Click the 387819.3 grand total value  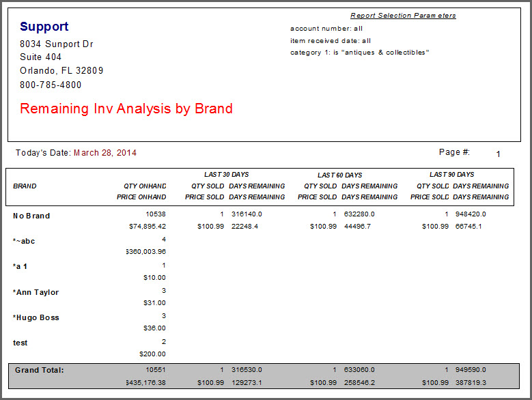coord(471,383)
